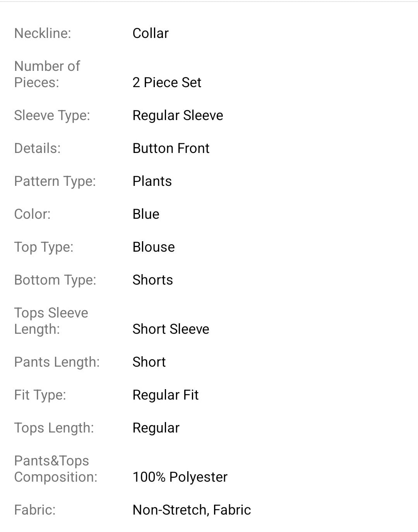Click the Shorts bottom type value

pyautogui.click(x=152, y=280)
